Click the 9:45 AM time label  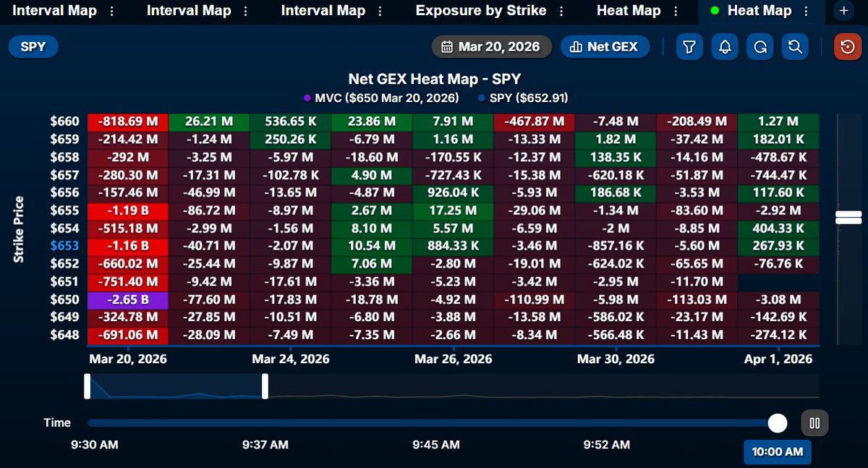click(x=435, y=445)
